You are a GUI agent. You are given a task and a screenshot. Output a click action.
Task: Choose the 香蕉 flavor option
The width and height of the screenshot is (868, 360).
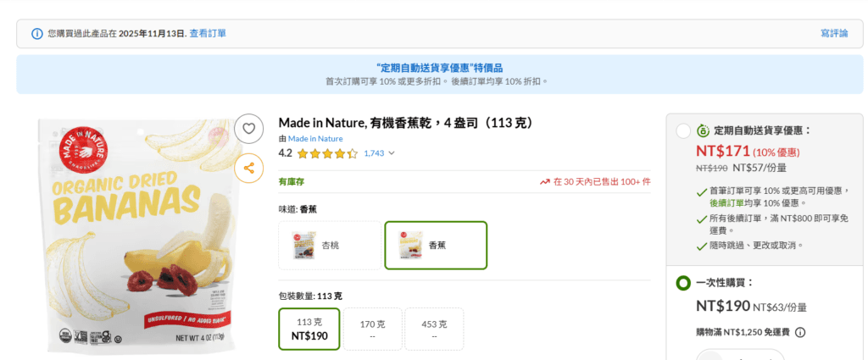(436, 245)
